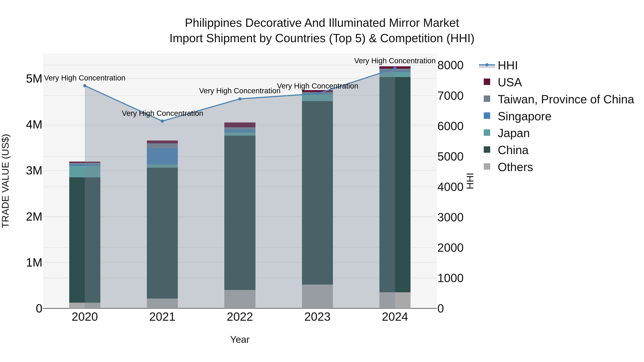Click the USA dark maroon legend swatch
This screenshot has height=362, width=644.
(x=487, y=82)
